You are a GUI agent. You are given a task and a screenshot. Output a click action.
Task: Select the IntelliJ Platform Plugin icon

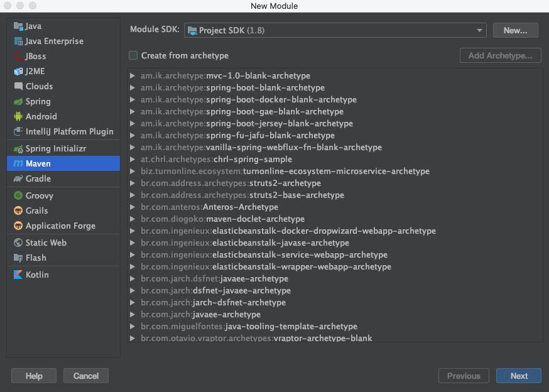tap(18, 131)
